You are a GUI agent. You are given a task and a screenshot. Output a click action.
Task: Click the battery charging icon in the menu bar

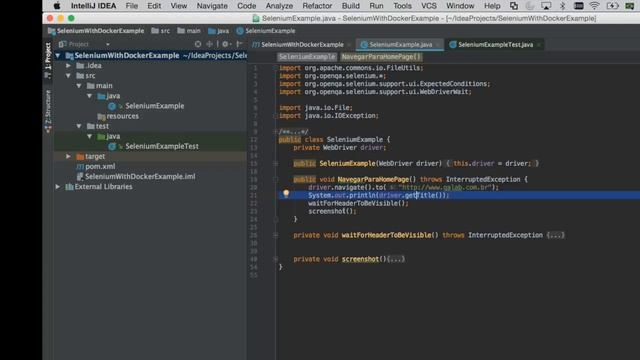pos(612,6)
